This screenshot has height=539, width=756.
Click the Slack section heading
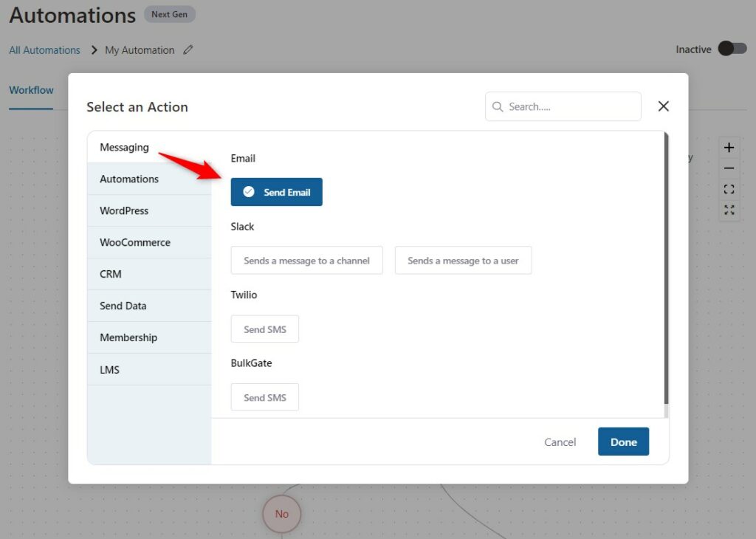point(242,227)
